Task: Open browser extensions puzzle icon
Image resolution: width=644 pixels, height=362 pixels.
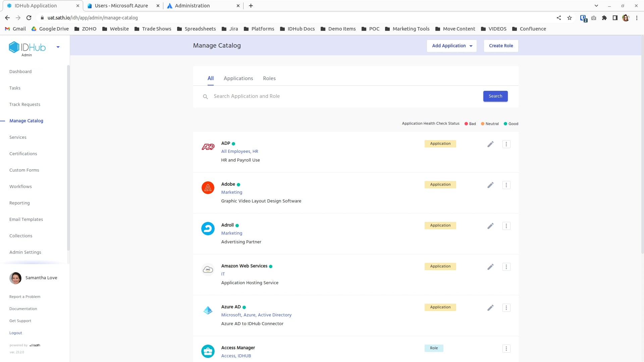Action: [604, 18]
